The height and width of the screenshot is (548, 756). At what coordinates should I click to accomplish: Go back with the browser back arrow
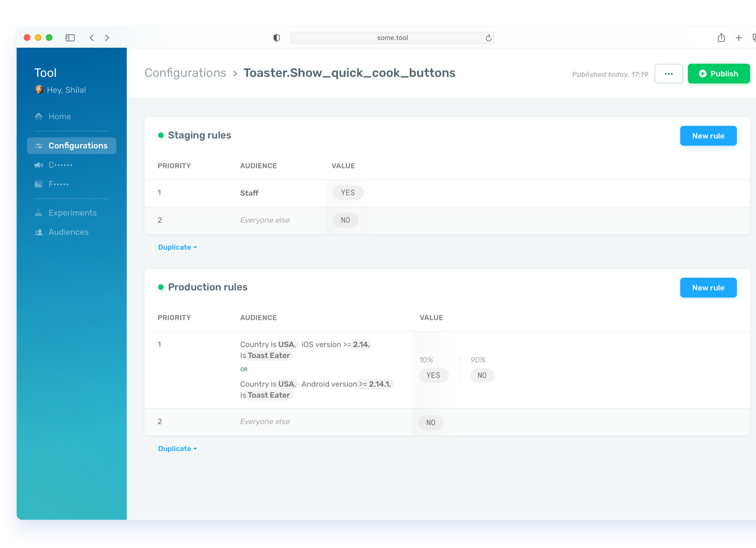click(x=92, y=38)
